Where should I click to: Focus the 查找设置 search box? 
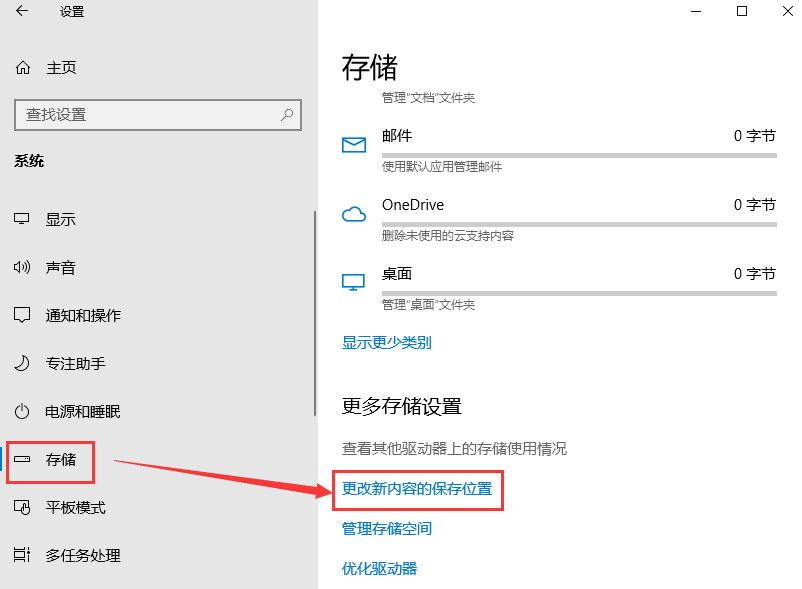158,115
